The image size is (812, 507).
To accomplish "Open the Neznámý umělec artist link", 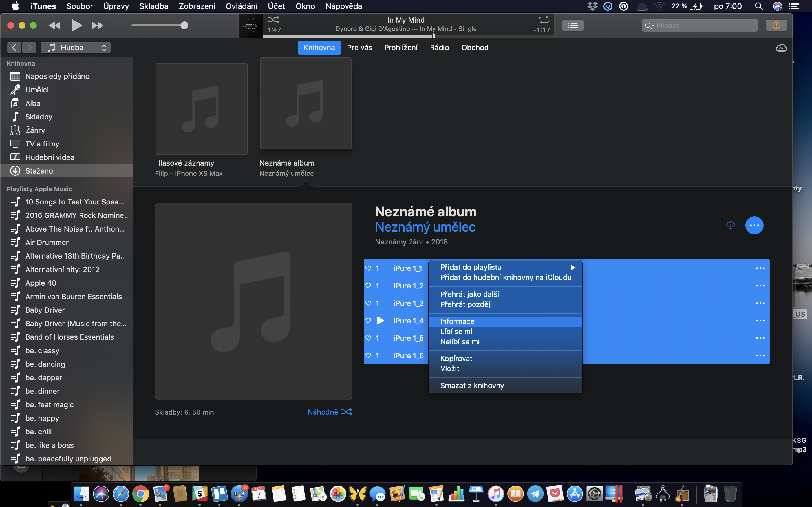I will tap(425, 227).
